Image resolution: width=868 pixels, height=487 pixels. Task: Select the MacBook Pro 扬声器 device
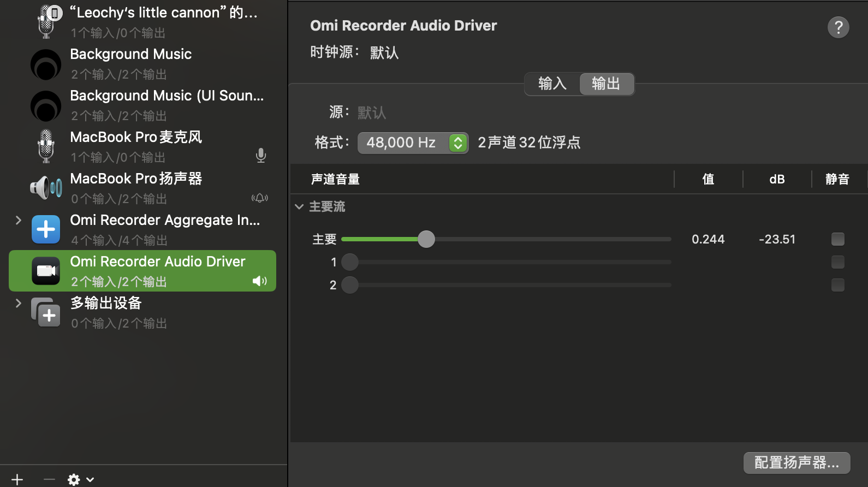tap(142, 188)
